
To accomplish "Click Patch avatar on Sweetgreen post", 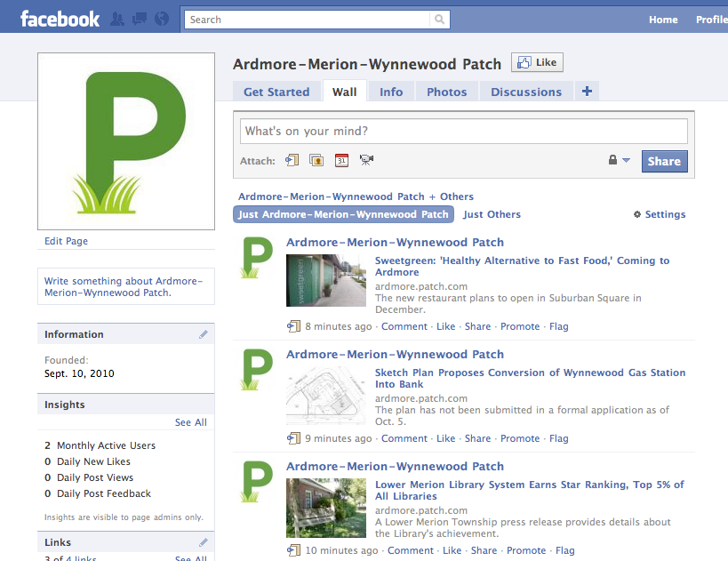I will point(256,258).
